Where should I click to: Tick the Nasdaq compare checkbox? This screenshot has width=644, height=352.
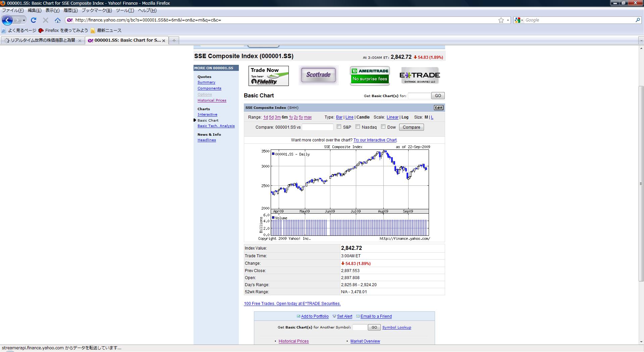[358, 127]
